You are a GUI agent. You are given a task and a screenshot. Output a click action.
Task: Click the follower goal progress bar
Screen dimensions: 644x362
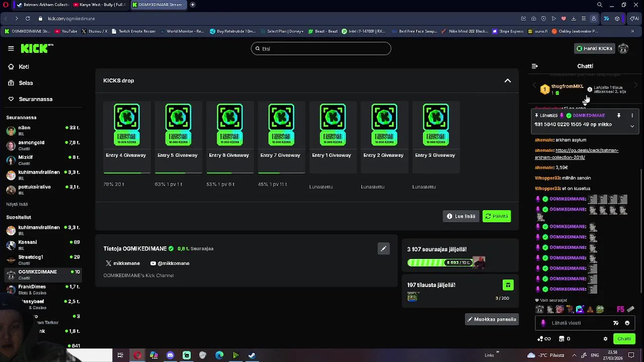pos(440,262)
